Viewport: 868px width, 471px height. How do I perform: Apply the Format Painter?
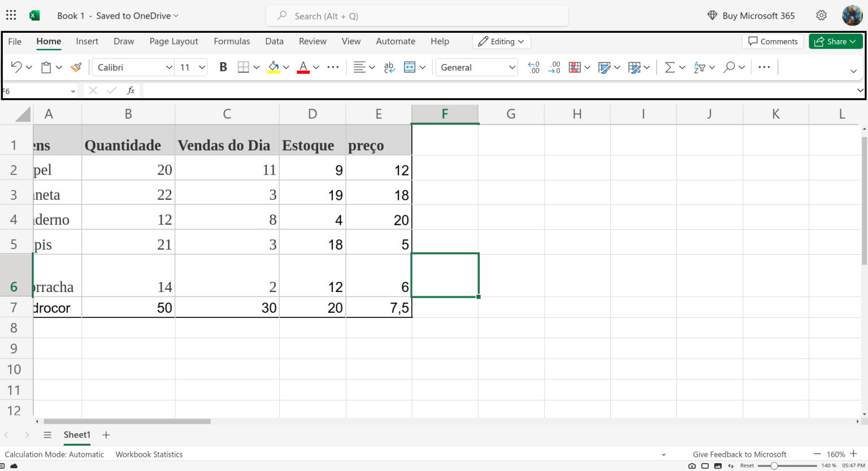(x=76, y=67)
